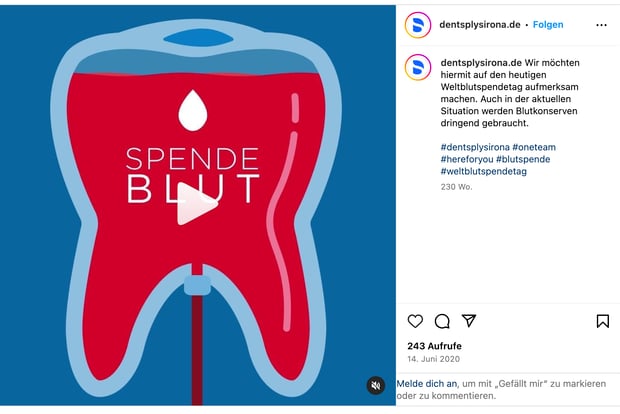Save post with bookmark icon

(x=603, y=321)
